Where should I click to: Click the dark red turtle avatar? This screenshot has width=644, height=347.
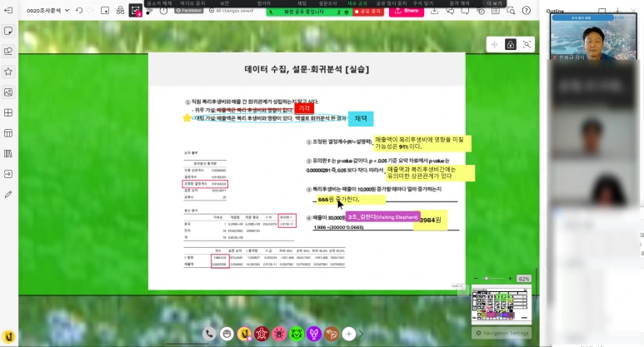tap(262, 334)
